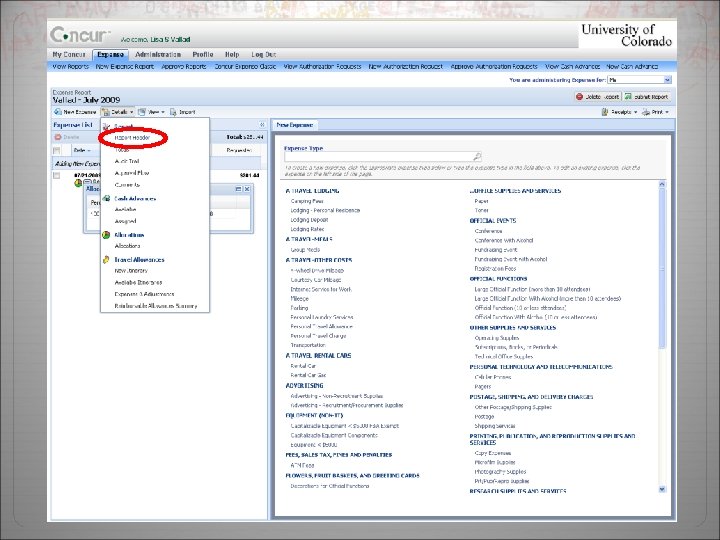Choose the Lodging Deposit expense type
The width and height of the screenshot is (720, 540).
click(x=309, y=220)
